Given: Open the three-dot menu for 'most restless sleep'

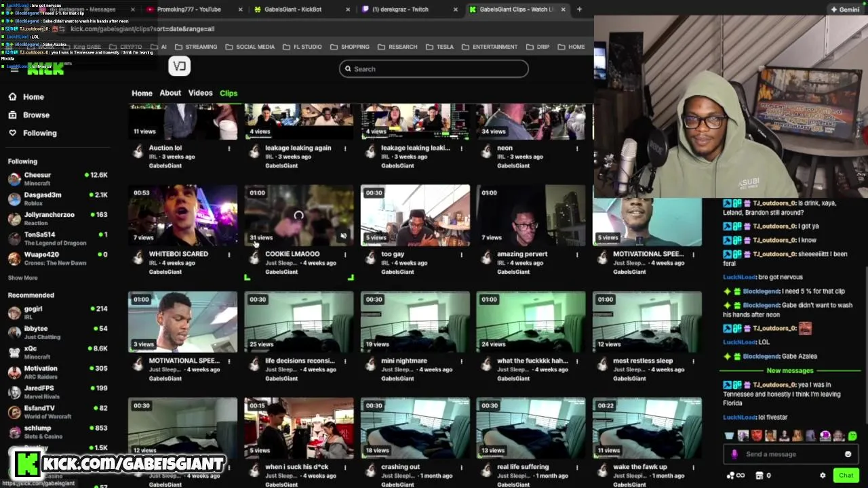Looking at the screenshot, I should tap(693, 361).
